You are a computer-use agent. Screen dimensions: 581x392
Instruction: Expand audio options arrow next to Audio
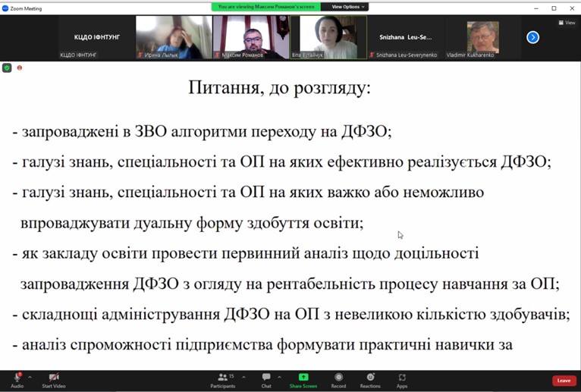[30, 377]
